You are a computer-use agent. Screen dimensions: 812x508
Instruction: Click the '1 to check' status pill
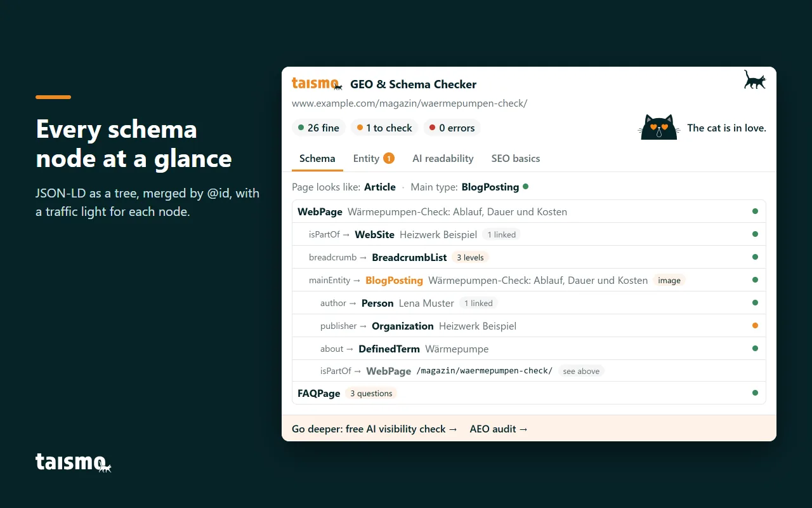pyautogui.click(x=384, y=128)
